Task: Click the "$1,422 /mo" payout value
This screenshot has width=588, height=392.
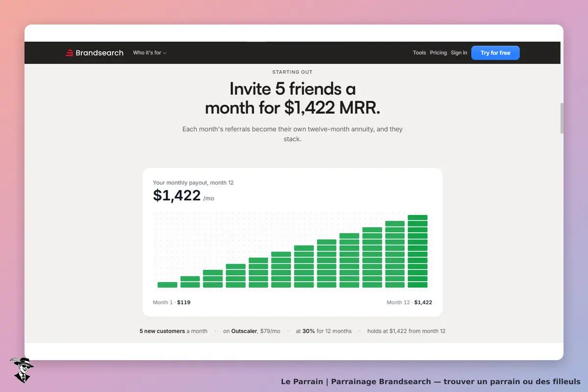Action: [183, 196]
